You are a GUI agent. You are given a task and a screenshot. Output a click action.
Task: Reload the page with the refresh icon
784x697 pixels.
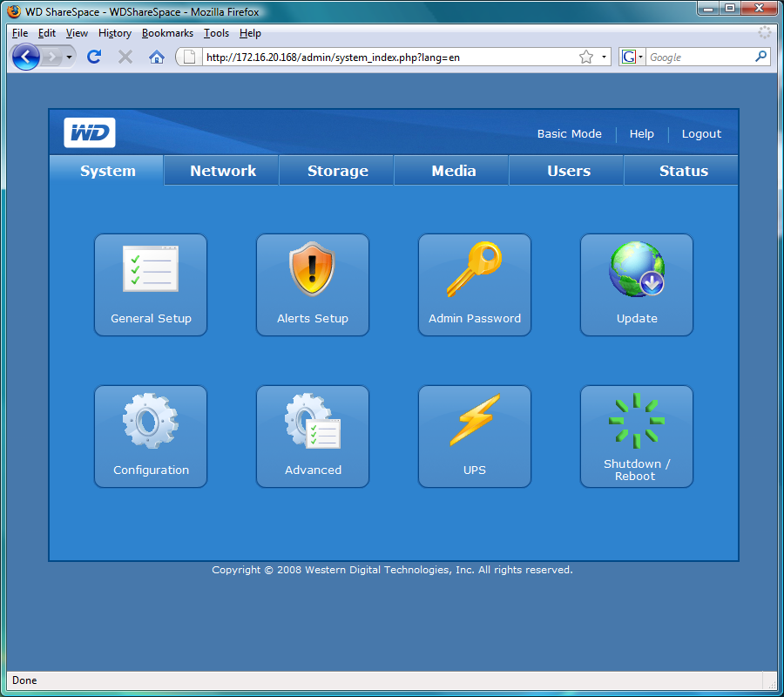tap(94, 57)
